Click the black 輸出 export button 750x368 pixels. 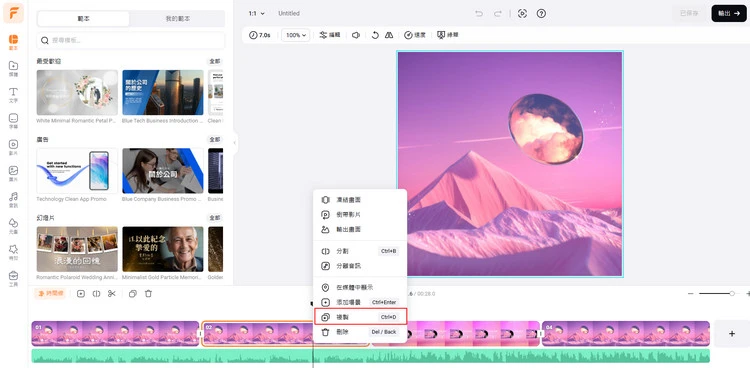tap(728, 13)
